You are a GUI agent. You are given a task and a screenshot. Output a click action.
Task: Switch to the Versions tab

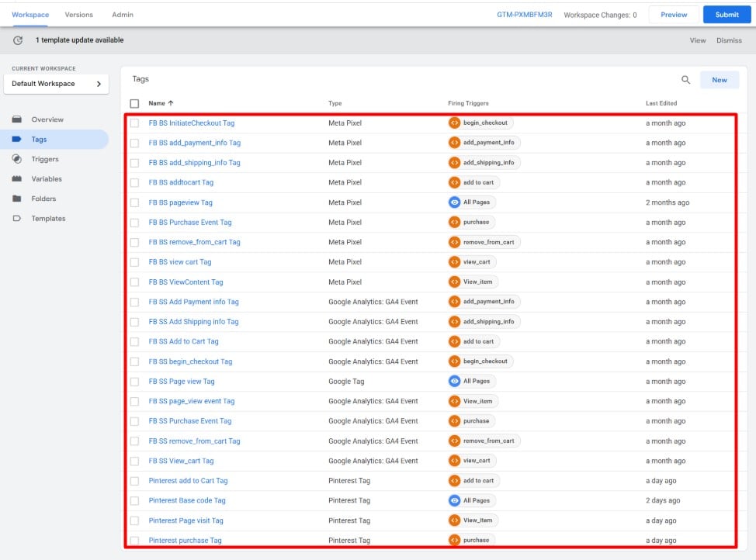tap(78, 15)
